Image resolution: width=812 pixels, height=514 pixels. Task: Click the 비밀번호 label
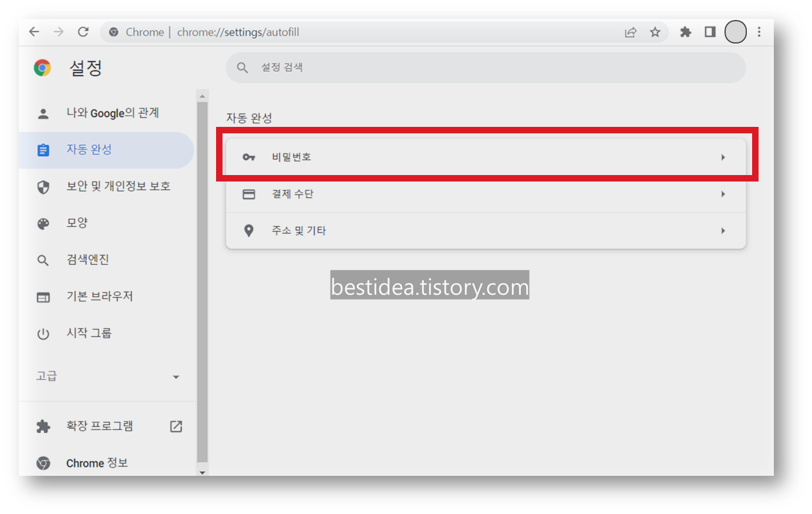(x=291, y=157)
